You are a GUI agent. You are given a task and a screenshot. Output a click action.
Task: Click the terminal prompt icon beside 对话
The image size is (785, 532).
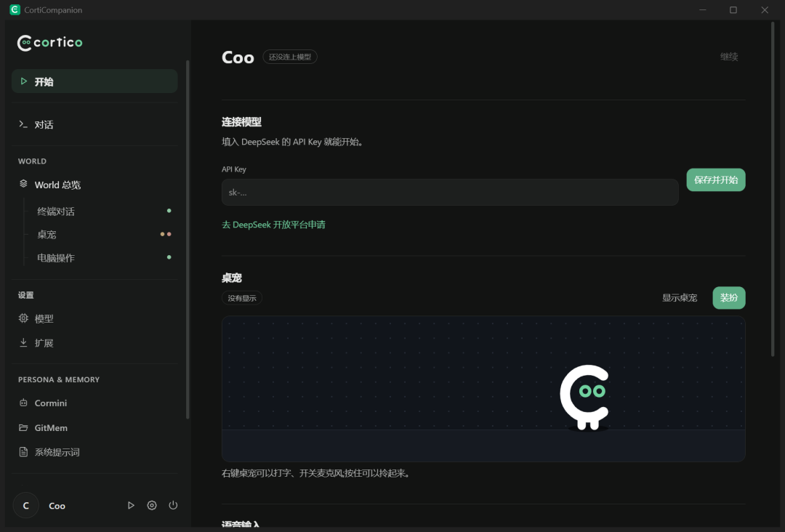(23, 124)
